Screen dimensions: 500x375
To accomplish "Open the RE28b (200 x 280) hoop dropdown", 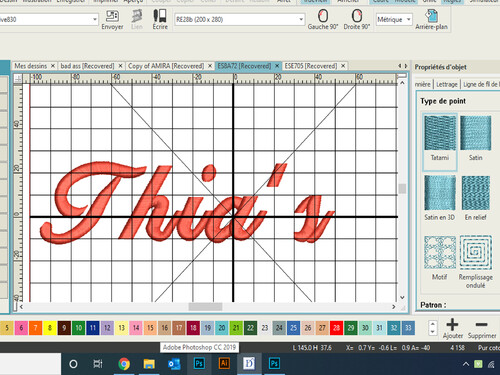I will point(301,19).
